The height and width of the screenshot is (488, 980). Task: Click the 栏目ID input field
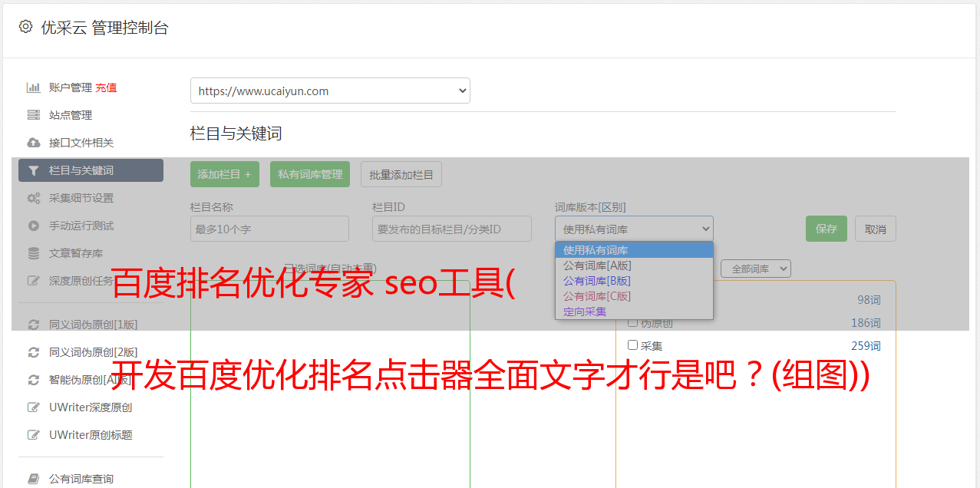(452, 229)
